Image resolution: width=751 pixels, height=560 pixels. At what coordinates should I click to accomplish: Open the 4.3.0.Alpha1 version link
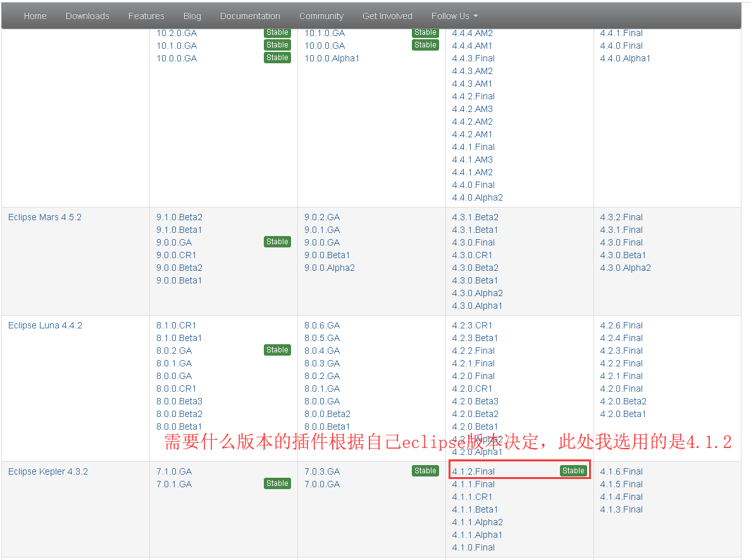coord(477,306)
